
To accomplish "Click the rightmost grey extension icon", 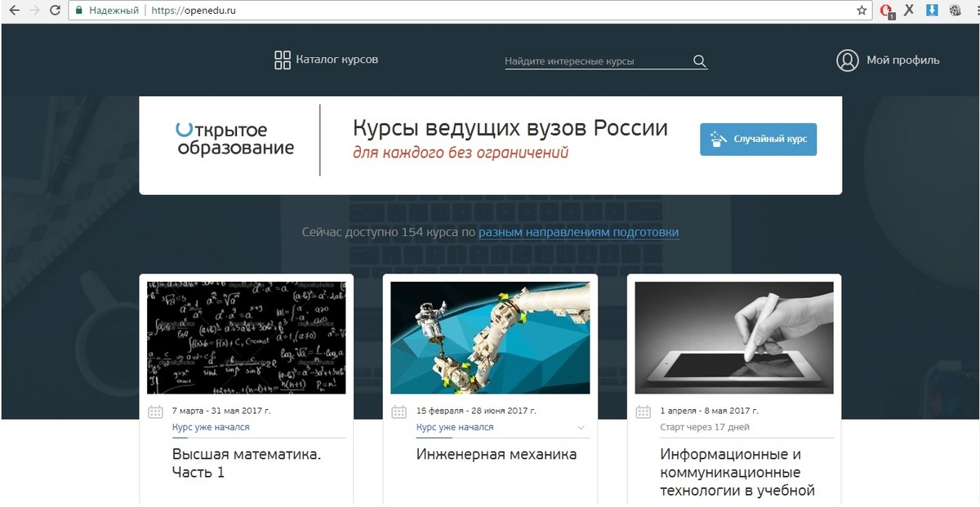I will [x=955, y=11].
